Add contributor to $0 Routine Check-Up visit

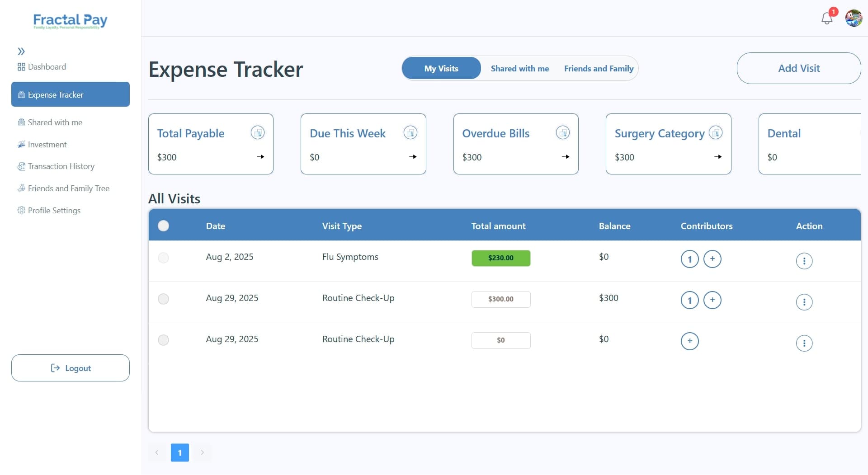[689, 341]
